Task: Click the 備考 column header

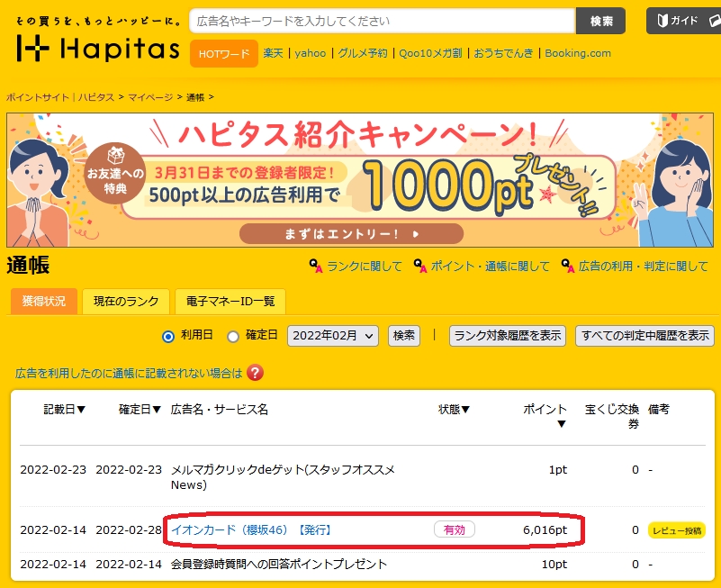Action: click(659, 409)
